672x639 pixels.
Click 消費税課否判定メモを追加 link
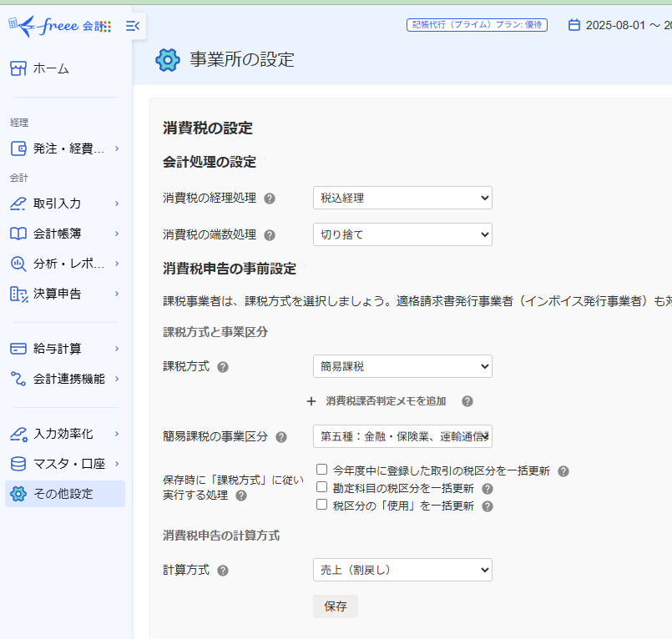point(386,401)
